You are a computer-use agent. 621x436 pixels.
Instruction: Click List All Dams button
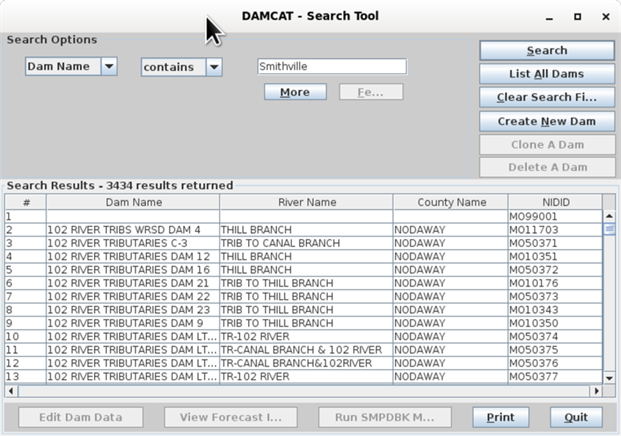click(547, 74)
